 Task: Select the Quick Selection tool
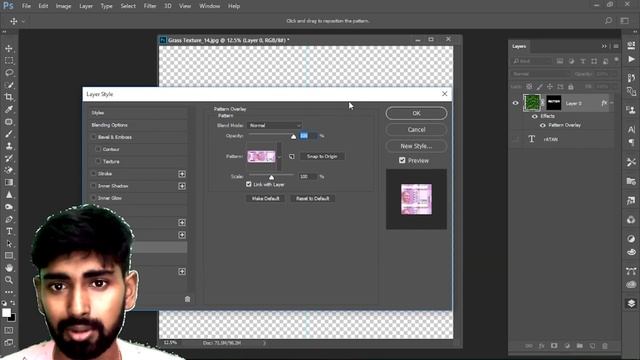(9, 85)
